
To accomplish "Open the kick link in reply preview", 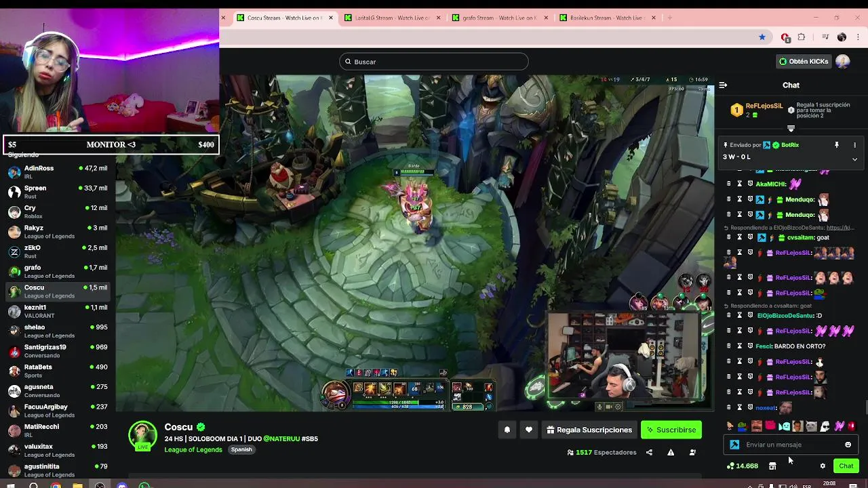I will point(840,228).
